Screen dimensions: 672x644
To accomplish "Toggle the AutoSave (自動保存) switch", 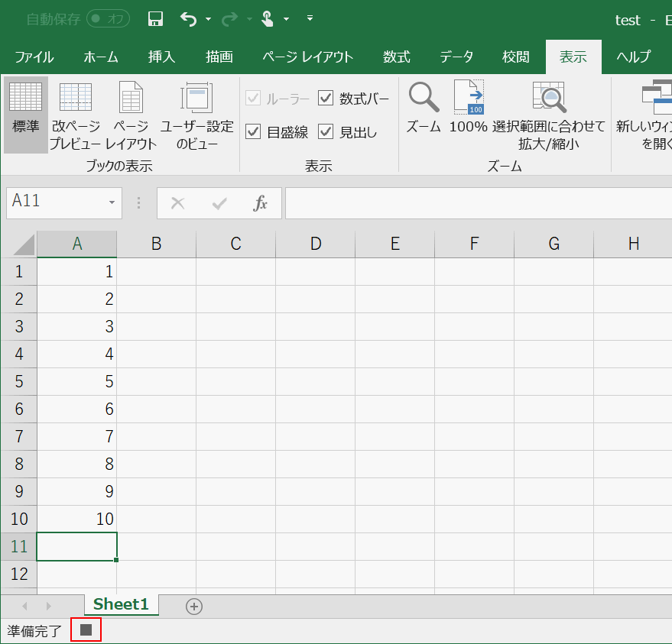I will pos(108,19).
